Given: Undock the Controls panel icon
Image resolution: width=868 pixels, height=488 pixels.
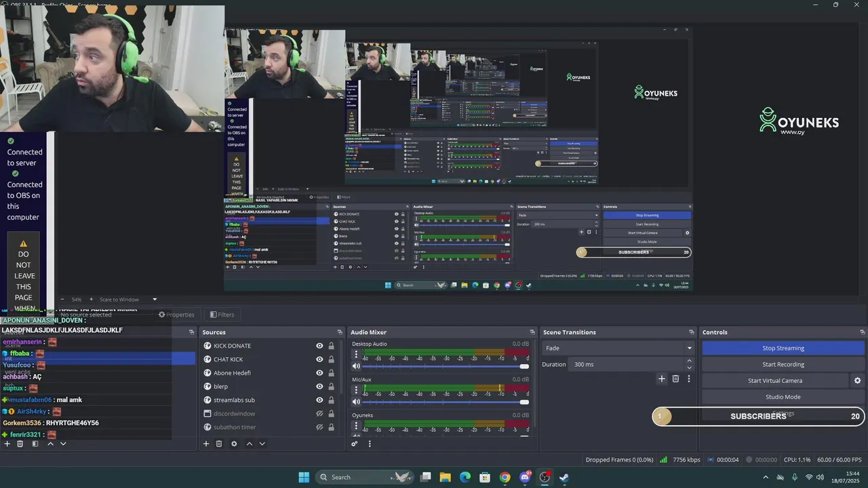Looking at the screenshot, I should (863, 332).
